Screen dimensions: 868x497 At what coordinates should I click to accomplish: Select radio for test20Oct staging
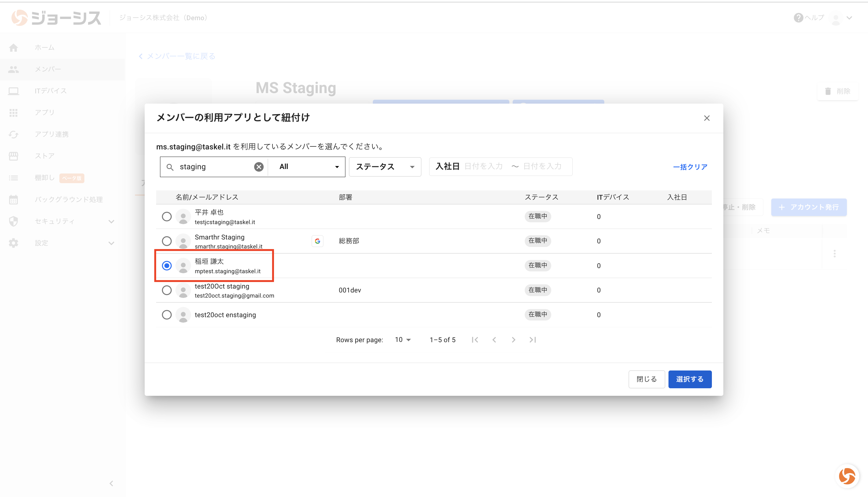(167, 290)
